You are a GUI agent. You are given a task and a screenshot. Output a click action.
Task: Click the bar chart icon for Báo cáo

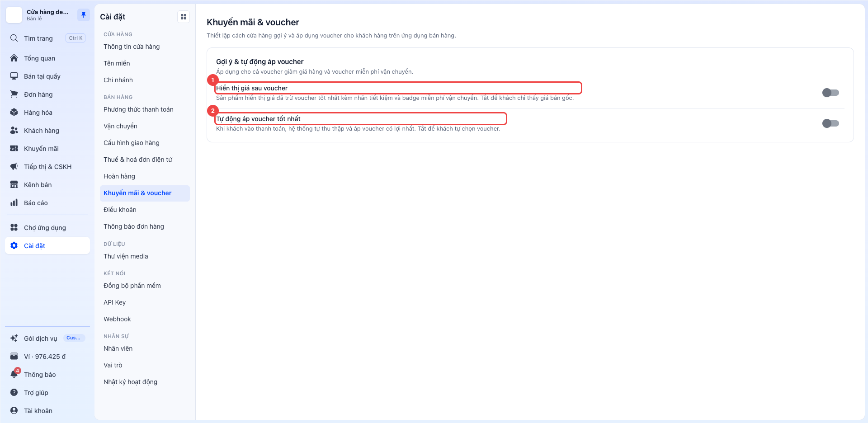14,203
